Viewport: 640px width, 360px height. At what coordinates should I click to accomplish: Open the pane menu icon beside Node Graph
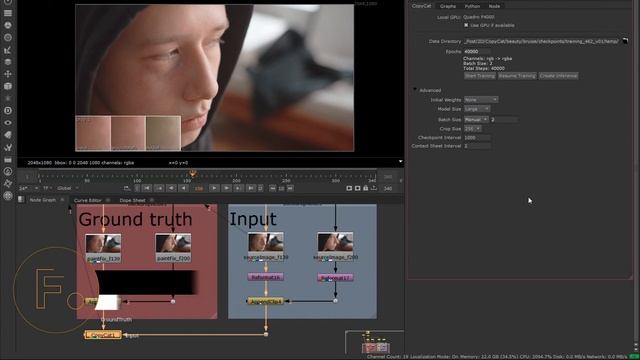tap(21, 200)
